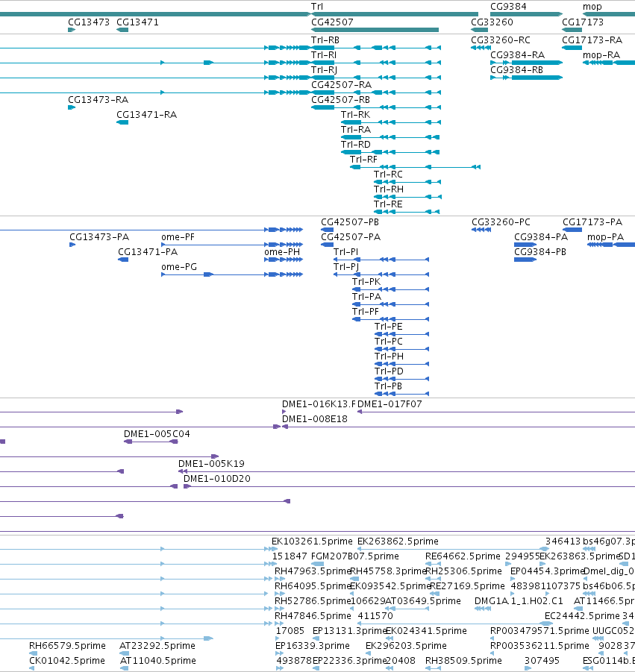Select the CG9384-RB transcript label

[x=516, y=70]
